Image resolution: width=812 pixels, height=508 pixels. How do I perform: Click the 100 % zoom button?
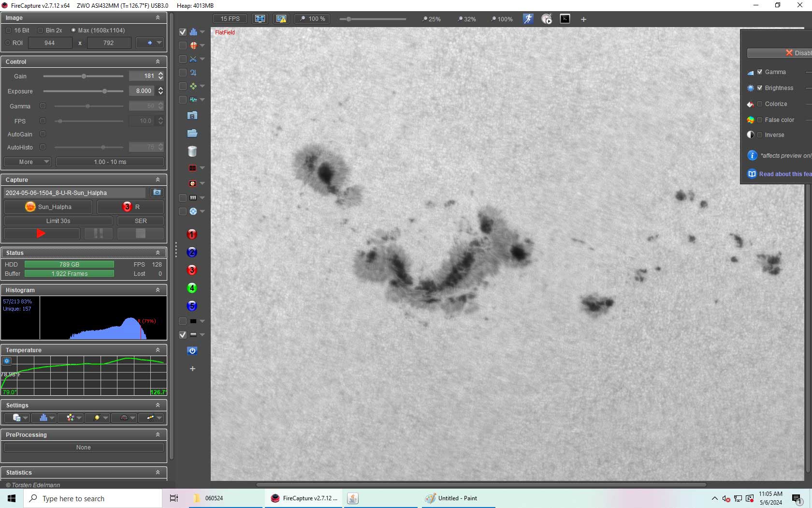point(312,19)
